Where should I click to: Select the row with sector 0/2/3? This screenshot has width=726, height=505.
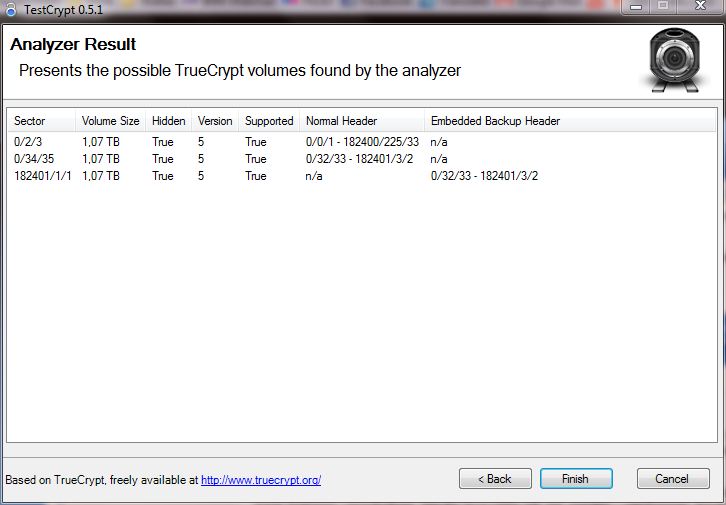(362, 142)
